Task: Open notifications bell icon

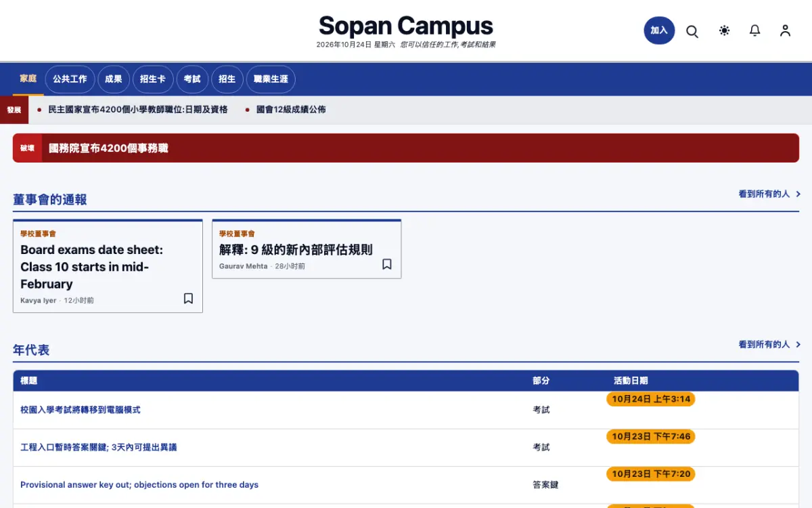Action: (755, 30)
